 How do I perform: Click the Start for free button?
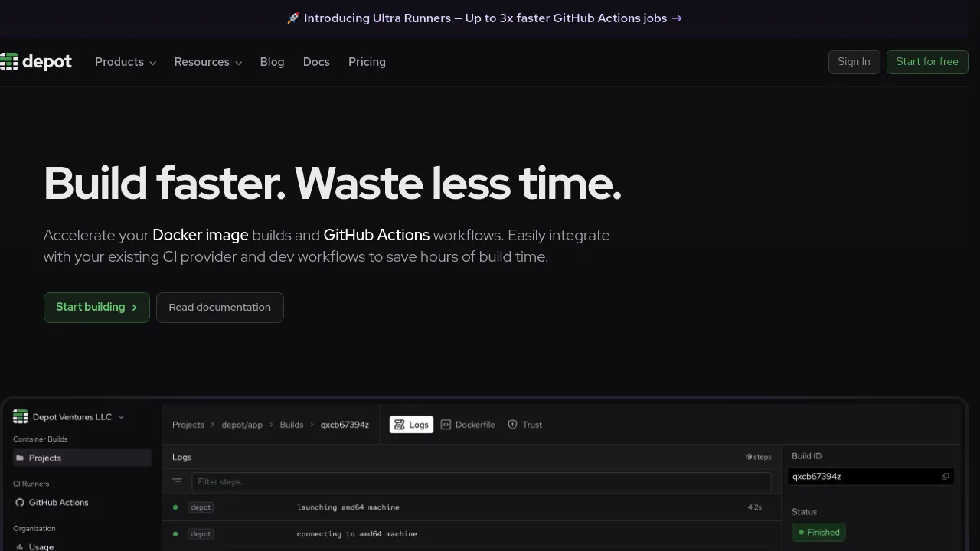(x=927, y=62)
